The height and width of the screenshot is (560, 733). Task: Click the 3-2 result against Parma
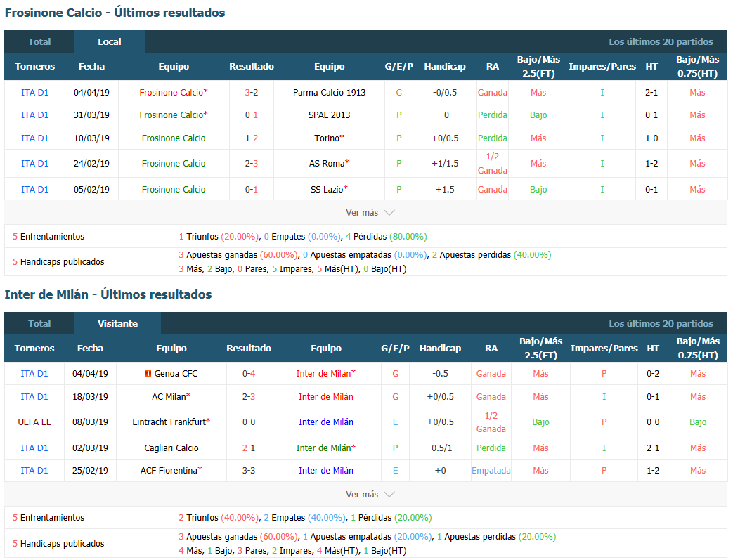tap(252, 93)
